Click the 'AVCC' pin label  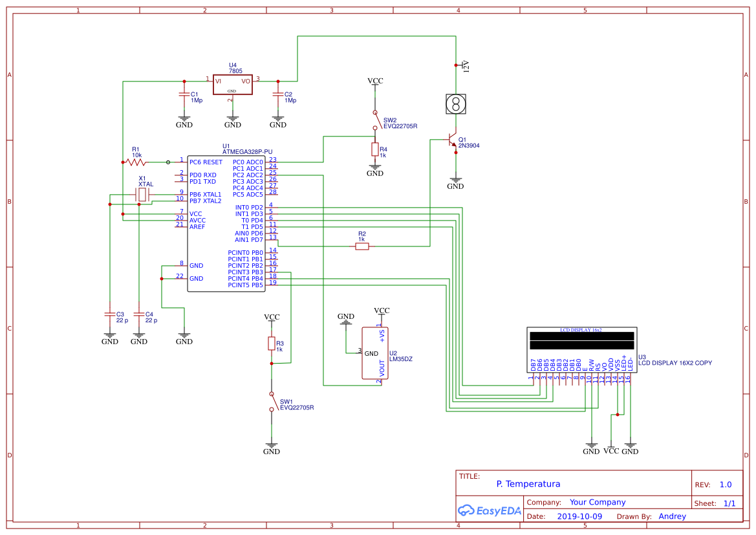click(x=198, y=221)
